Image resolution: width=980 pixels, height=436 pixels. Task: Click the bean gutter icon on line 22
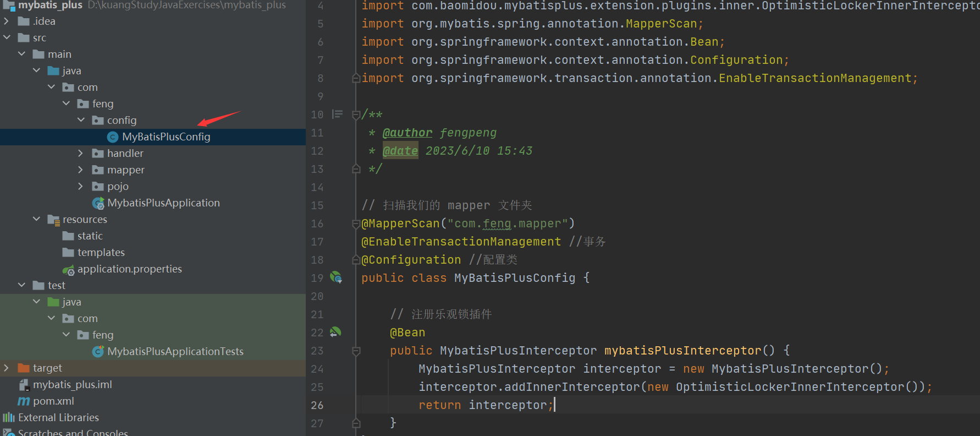coord(335,332)
